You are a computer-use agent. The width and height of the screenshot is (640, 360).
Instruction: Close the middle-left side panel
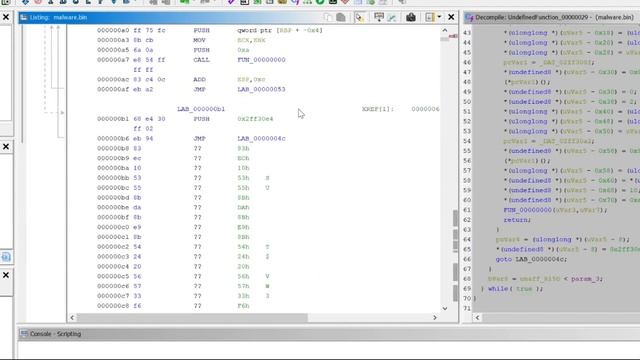6,147
